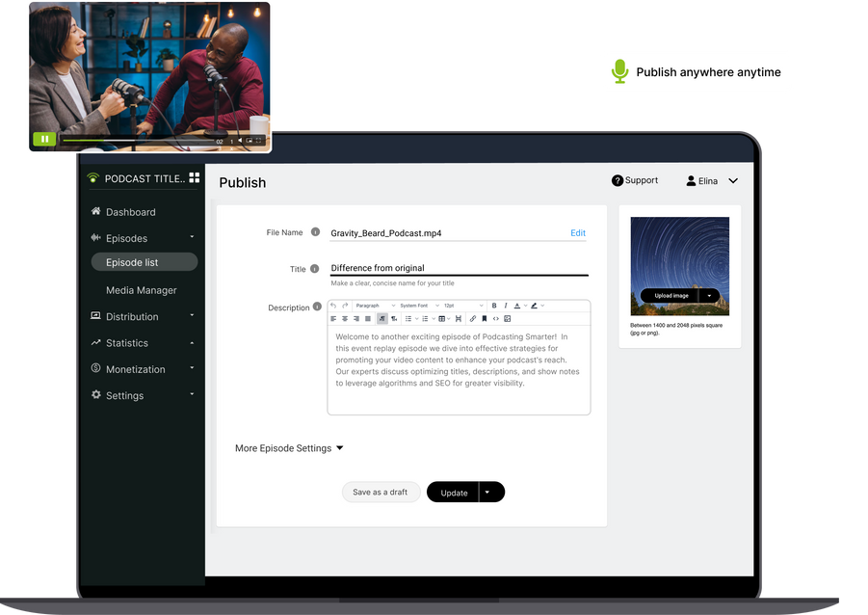Click the Upload image button
The image size is (868, 615).
671,295
